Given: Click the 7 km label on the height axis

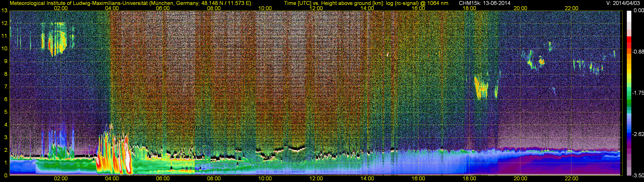Looking at the screenshot, I should (6, 87).
